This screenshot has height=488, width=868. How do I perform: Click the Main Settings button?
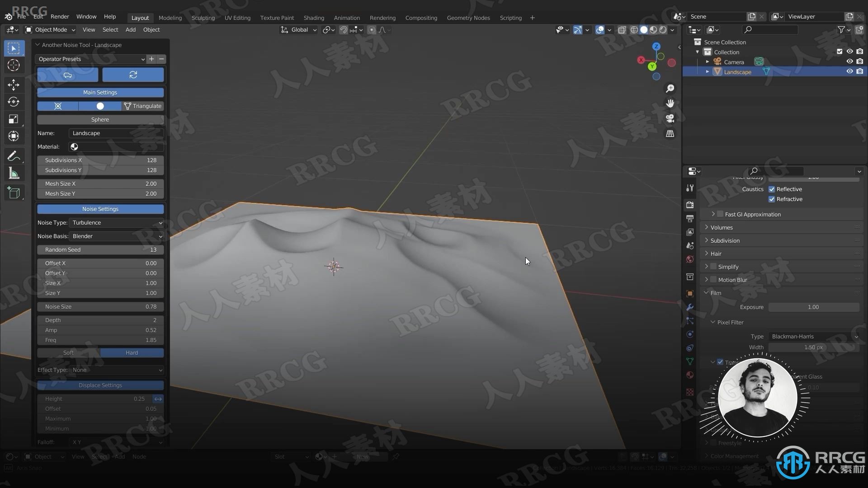pyautogui.click(x=100, y=92)
